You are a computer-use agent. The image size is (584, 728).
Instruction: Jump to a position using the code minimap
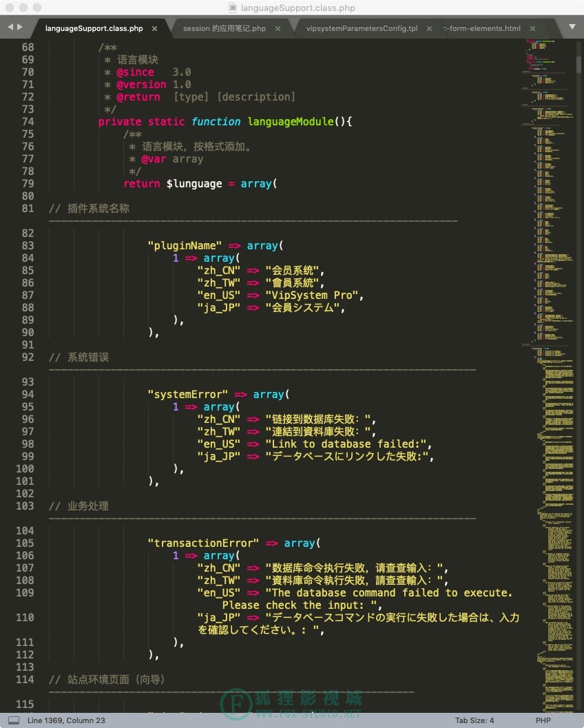pos(547,376)
